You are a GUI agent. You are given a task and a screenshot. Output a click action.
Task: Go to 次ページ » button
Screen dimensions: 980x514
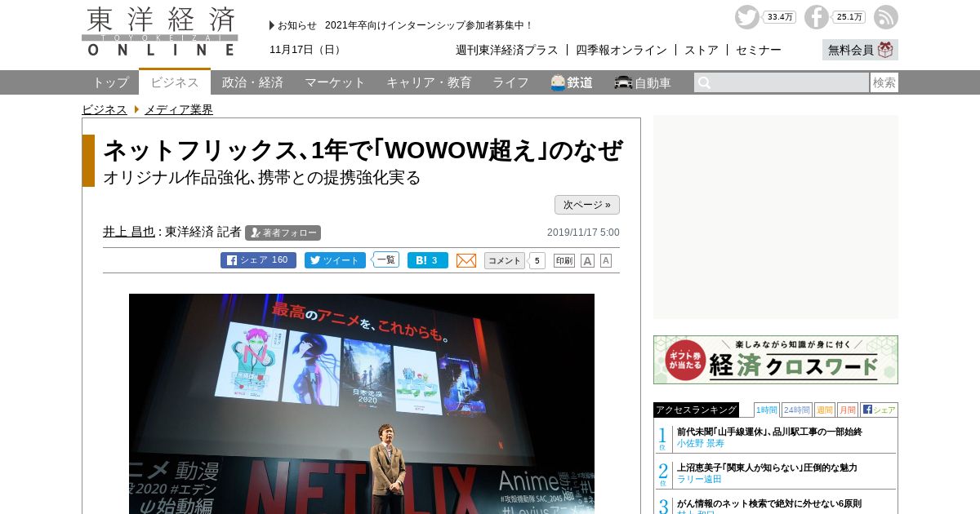tap(587, 205)
